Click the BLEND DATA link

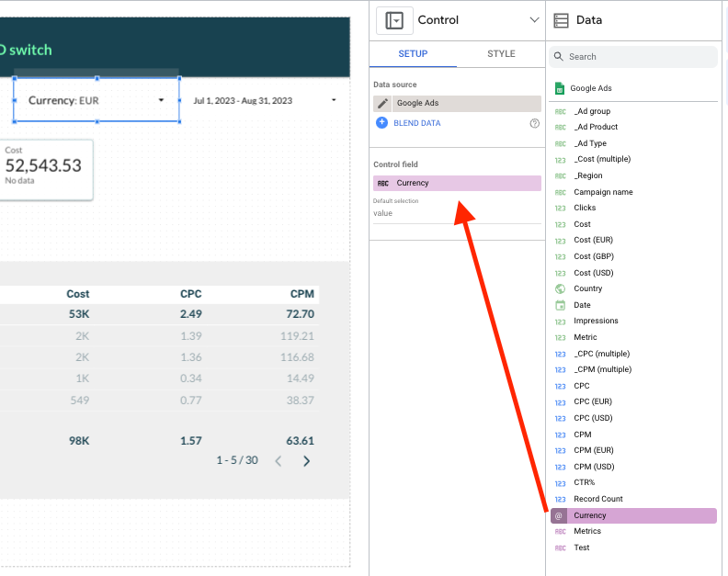pos(417,123)
